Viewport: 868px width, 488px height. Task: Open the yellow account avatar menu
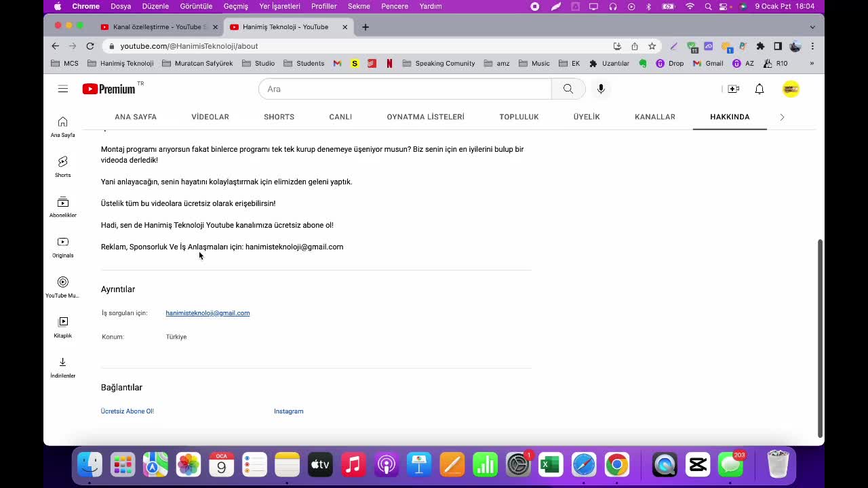pos(791,89)
